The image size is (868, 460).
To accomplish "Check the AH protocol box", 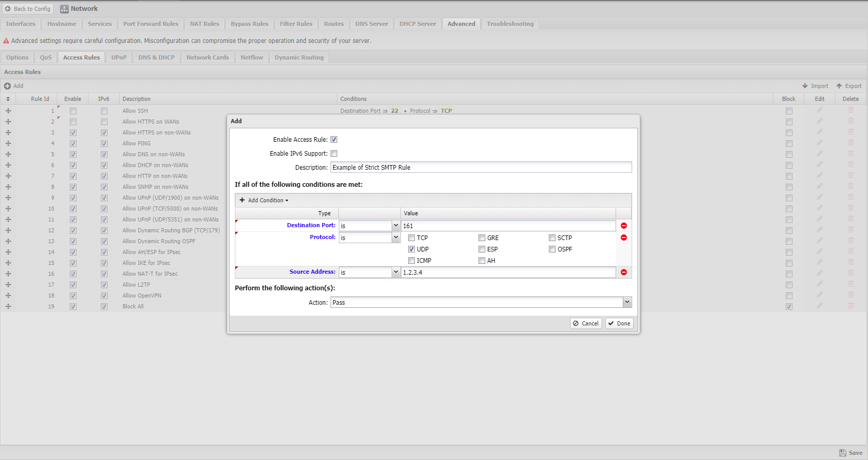I will [482, 261].
